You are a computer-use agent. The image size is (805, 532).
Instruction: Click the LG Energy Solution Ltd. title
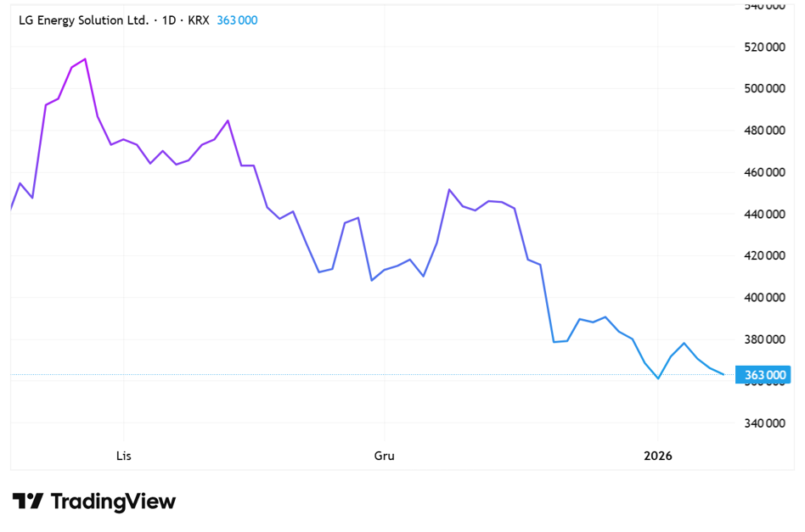click(x=83, y=20)
